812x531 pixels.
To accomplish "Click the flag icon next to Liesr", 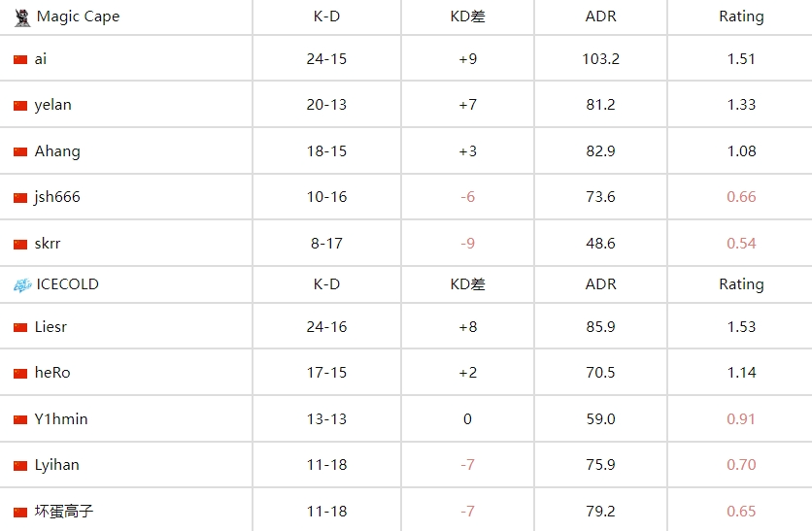I will tap(20, 327).
